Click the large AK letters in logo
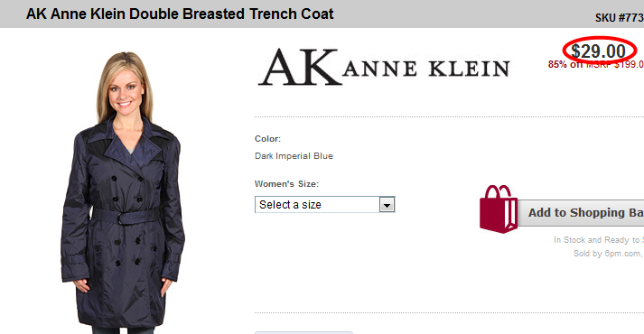This screenshot has width=644, height=334. [x=300, y=67]
